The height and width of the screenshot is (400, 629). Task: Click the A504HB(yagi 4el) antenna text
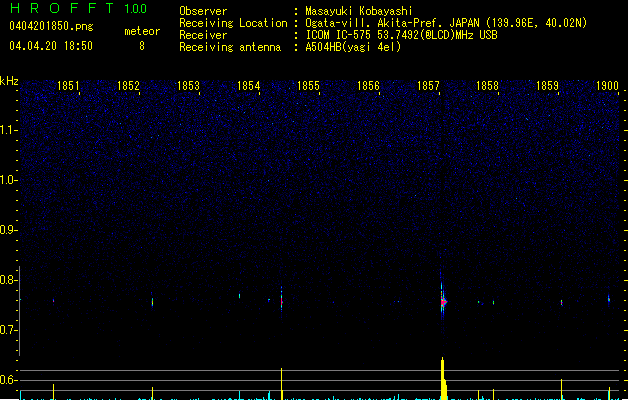pos(353,47)
